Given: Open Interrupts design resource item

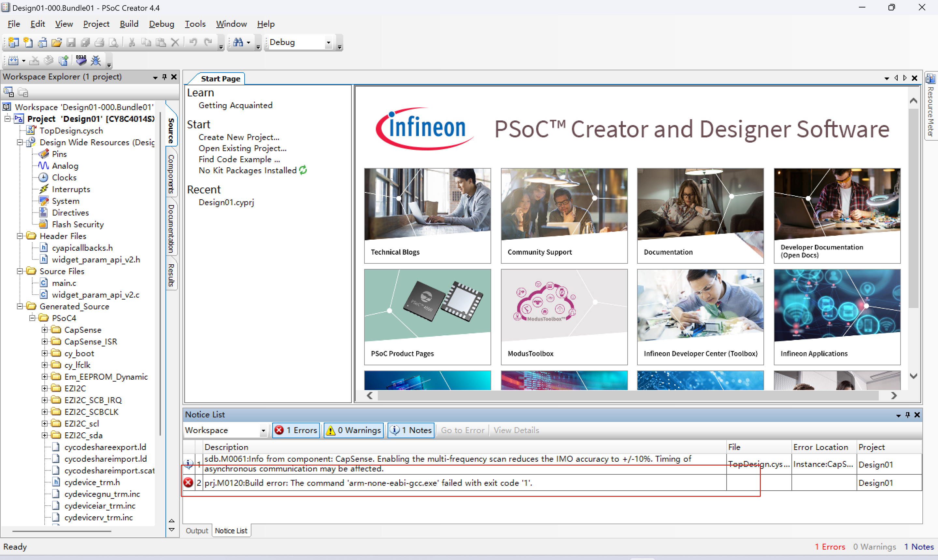Looking at the screenshot, I should 71,189.
